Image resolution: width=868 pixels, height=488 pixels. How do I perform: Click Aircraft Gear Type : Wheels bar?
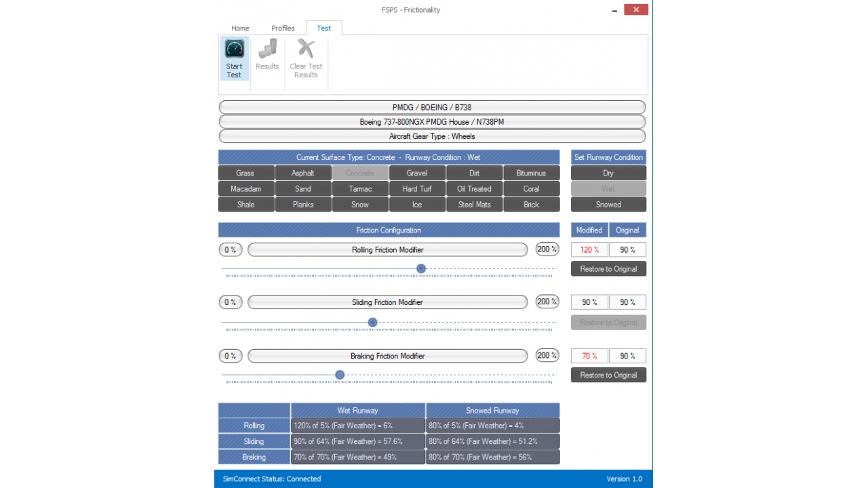pos(432,136)
